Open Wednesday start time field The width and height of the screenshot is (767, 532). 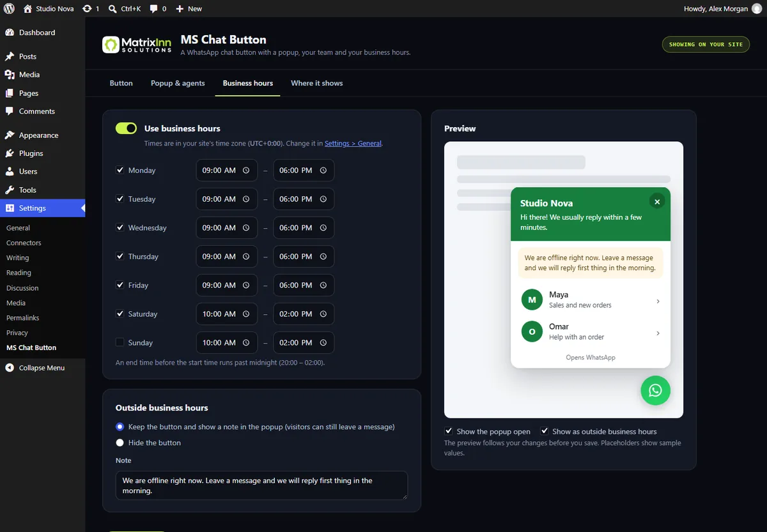pos(226,228)
